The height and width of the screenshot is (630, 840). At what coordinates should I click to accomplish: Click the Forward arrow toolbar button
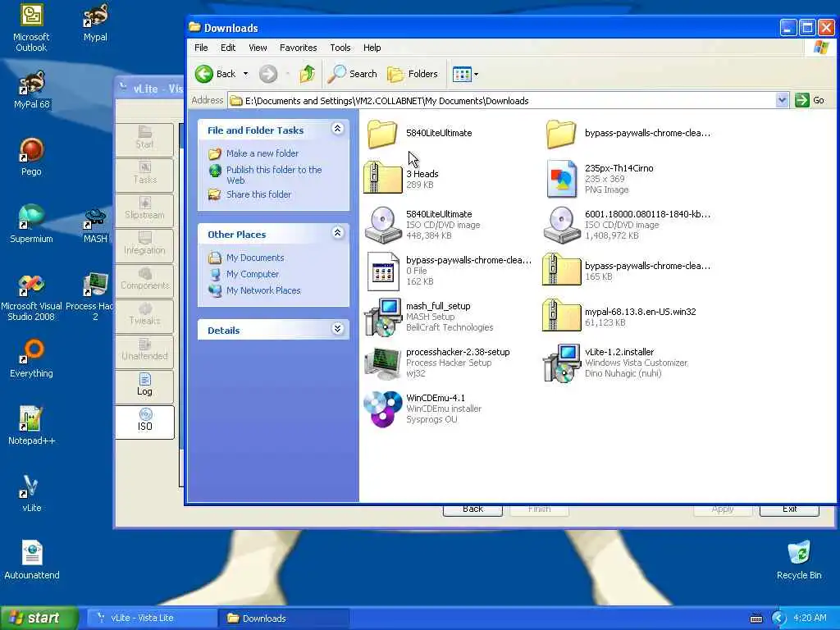tap(268, 74)
